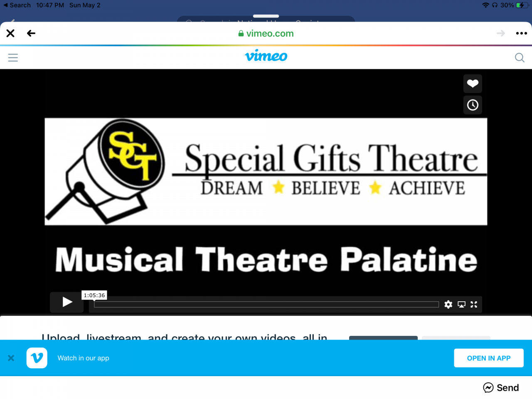Go forward using the right arrow
532x399 pixels.
click(501, 33)
